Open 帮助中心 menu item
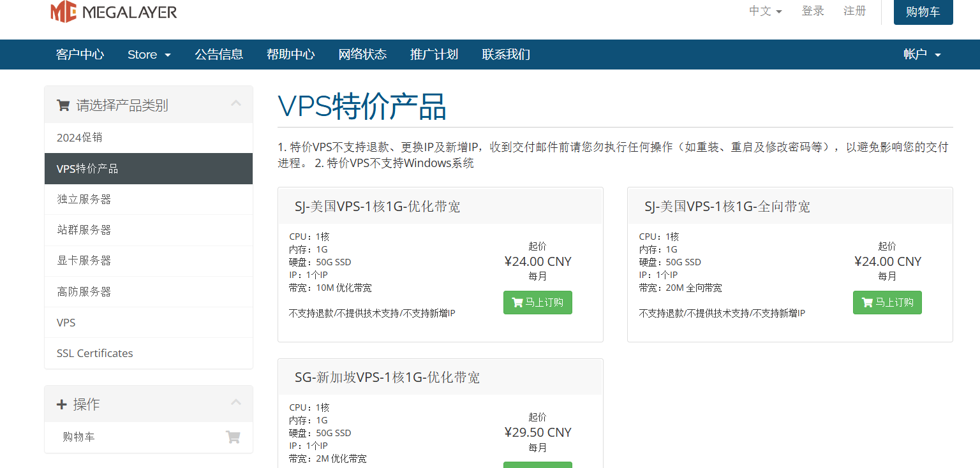Viewport: 980px width, 468px height. pos(290,55)
